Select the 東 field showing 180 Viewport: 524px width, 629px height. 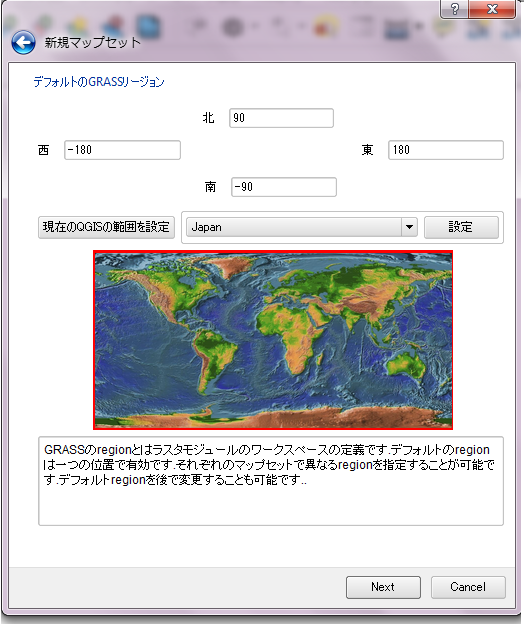(446, 150)
